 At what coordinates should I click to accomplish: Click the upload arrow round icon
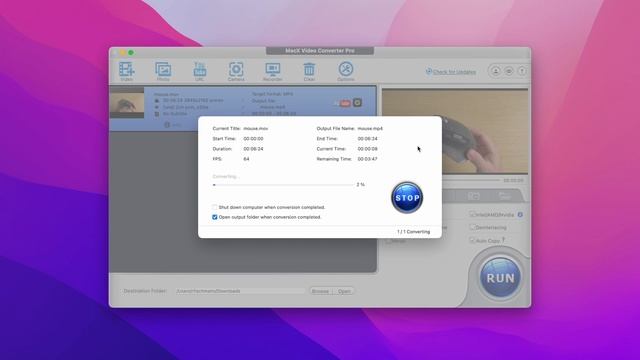pyautogui.click(x=522, y=71)
